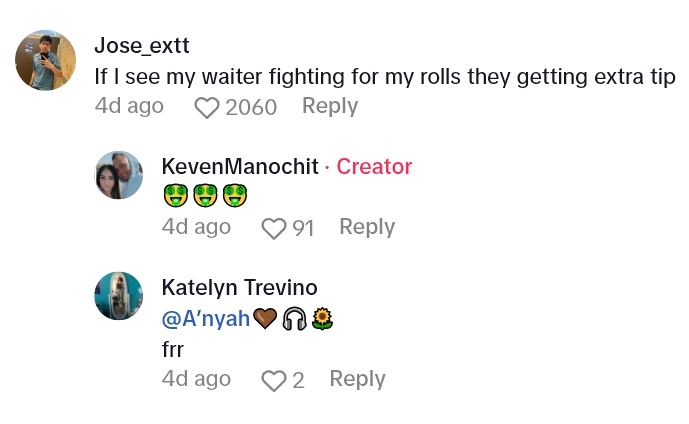Click the first money-face emoji
689x424 pixels.
click(x=174, y=197)
